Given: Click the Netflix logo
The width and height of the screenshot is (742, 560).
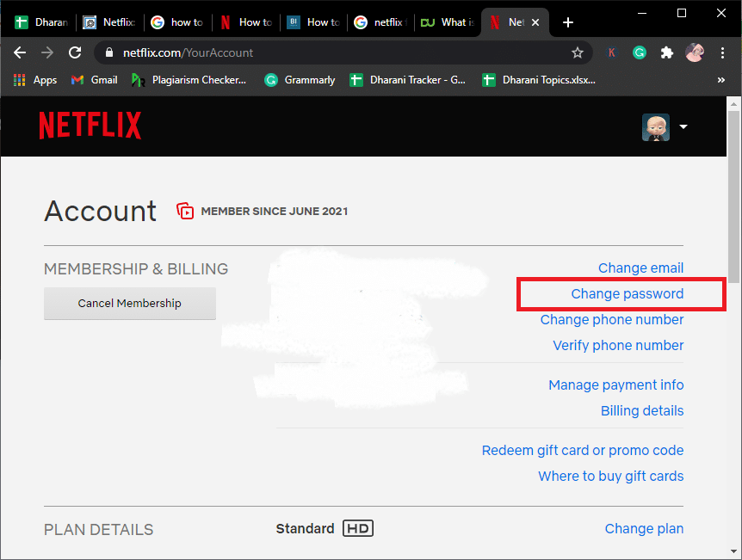Looking at the screenshot, I should coord(90,126).
